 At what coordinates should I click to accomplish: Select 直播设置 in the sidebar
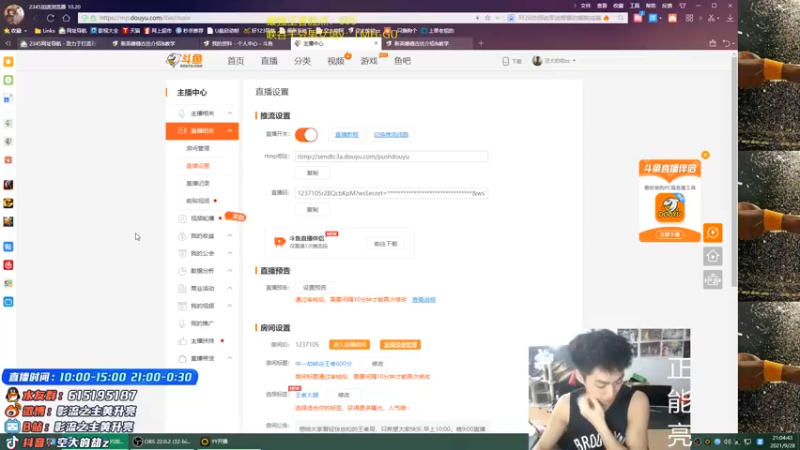198,166
